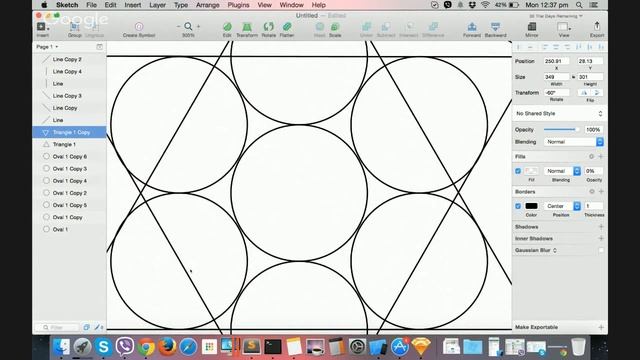640x360 pixels.
Task: Toggle the Fill enabled checkbox
Action: coord(518,171)
